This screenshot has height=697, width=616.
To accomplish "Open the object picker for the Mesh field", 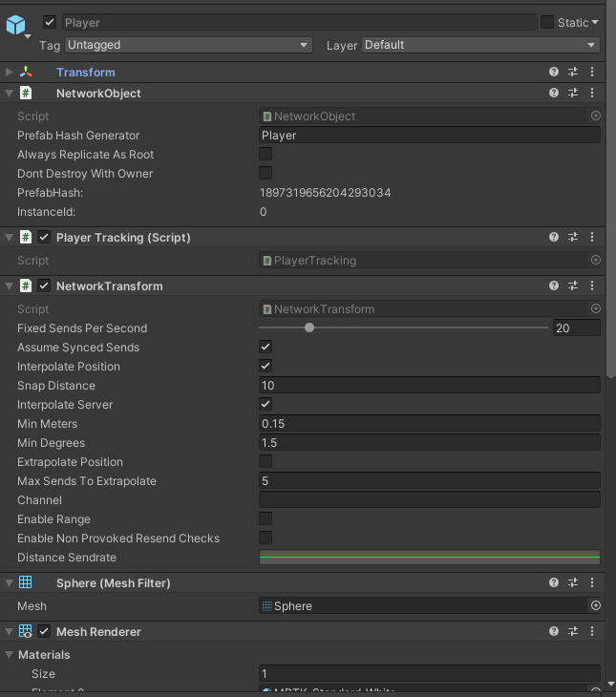I will point(596,606).
